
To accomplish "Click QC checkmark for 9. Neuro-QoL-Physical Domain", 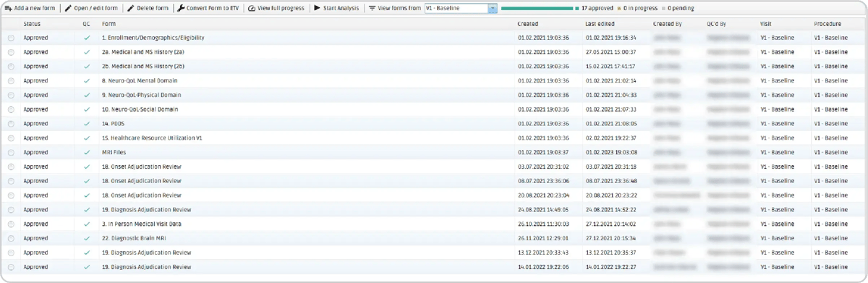I will 87,95.
